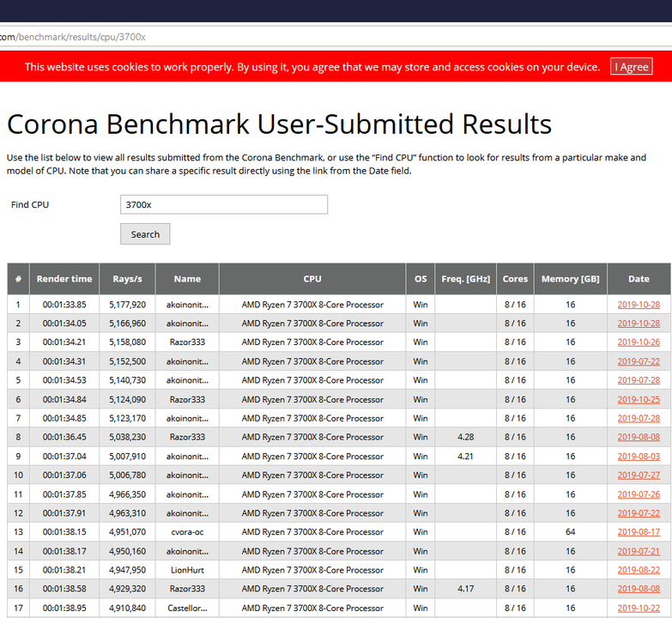This screenshot has height=618, width=672.
Task: Focus the Find CPU input field
Action: point(224,204)
